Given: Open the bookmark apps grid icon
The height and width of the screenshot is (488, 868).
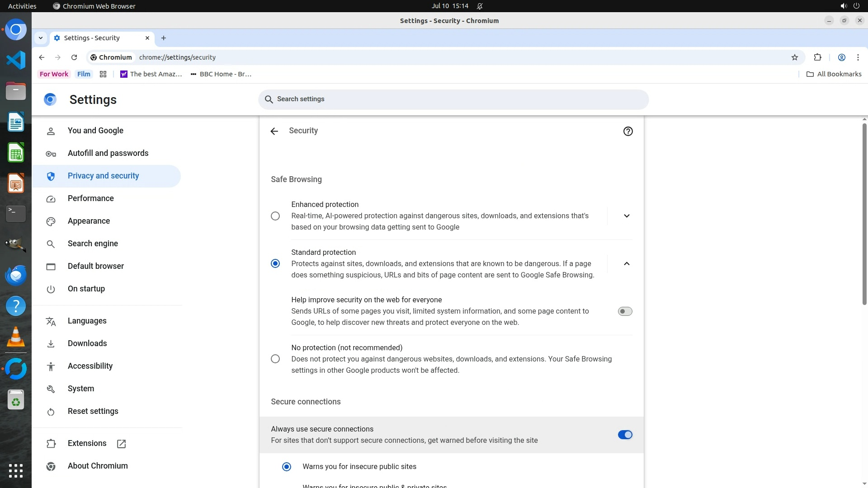Looking at the screenshot, I should click(x=103, y=74).
